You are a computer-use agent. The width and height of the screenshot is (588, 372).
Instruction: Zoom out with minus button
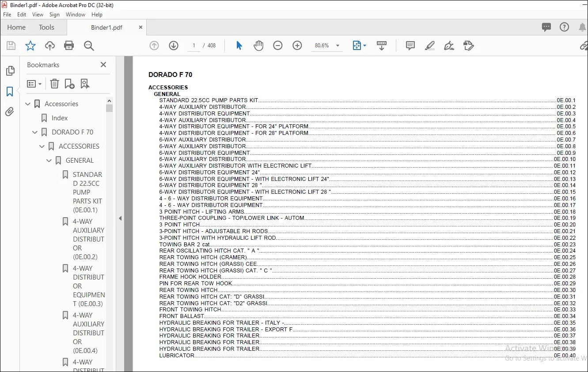[x=278, y=46]
